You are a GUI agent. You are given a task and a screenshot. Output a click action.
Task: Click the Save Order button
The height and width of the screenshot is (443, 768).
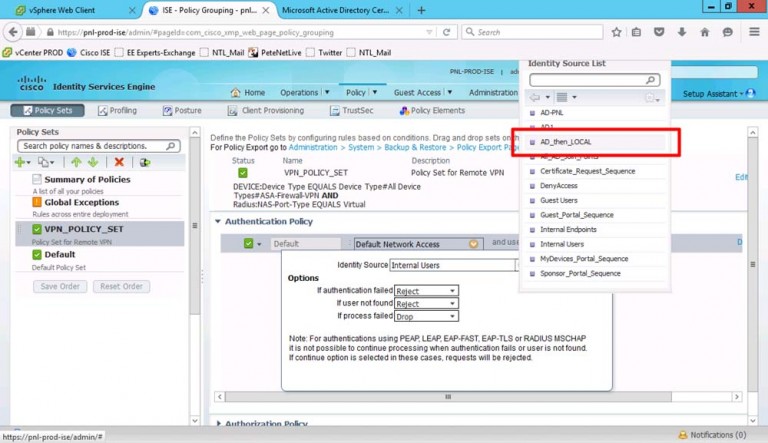60,286
